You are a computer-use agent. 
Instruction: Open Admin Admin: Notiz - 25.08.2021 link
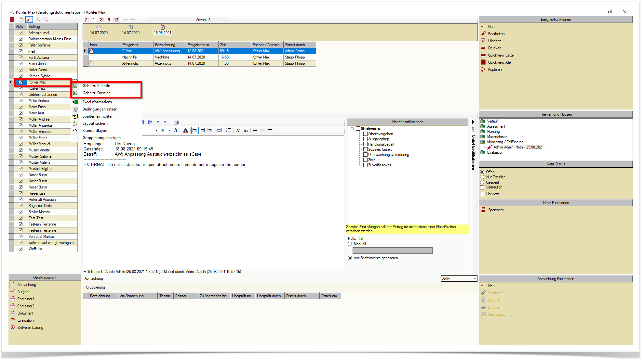pos(518,147)
